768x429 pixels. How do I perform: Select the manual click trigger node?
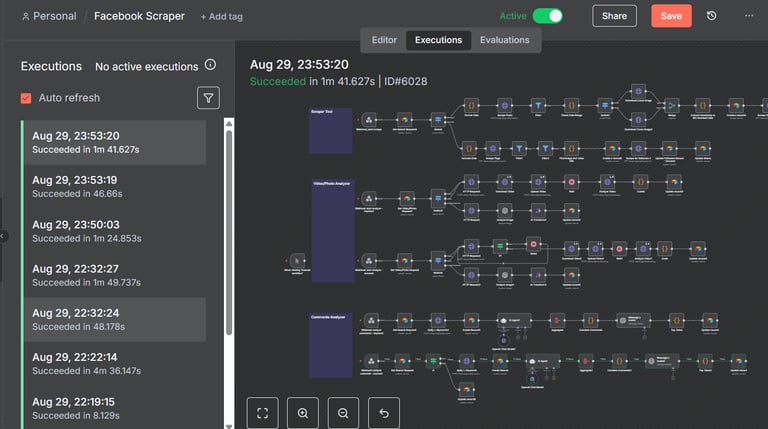(x=297, y=261)
